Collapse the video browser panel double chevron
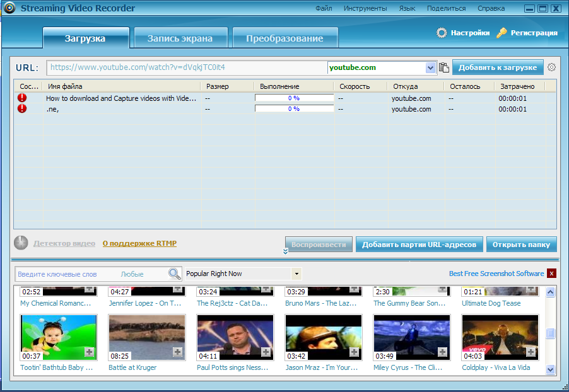Image resolution: width=569 pixels, height=392 pixels. pyautogui.click(x=285, y=251)
